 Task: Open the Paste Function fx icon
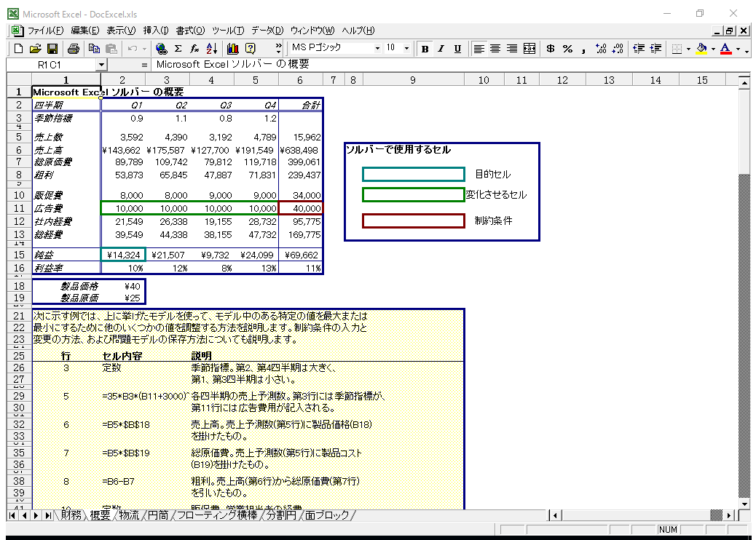point(194,49)
